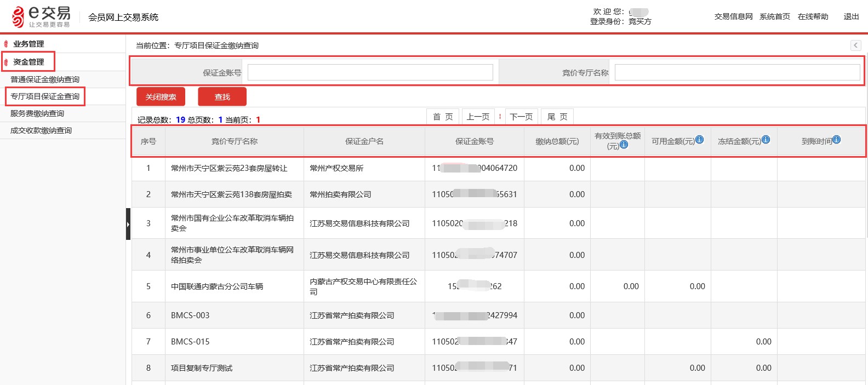
Task: Go to 下一页 of results
Action: [521, 117]
